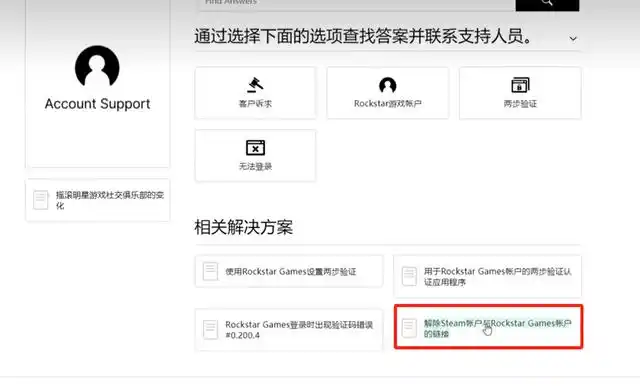The width and height of the screenshot is (640, 386).
Task: Click the Account Support heading
Action: (x=97, y=104)
